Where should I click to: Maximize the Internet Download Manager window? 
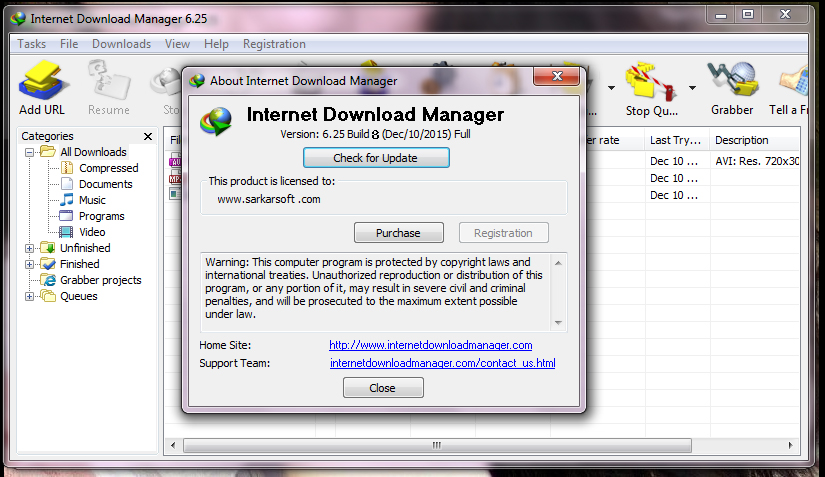[x=748, y=15]
